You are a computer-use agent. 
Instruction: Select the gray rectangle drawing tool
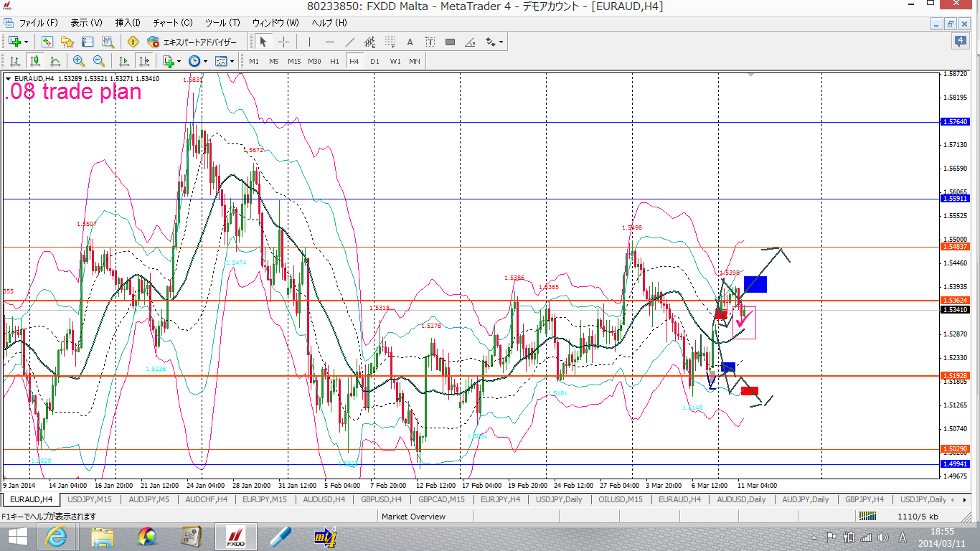click(450, 42)
